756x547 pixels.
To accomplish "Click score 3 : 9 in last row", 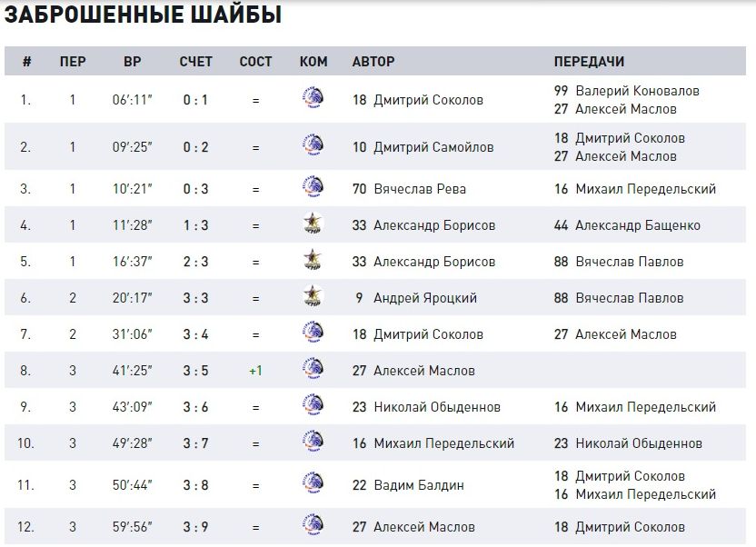I will point(195,527).
